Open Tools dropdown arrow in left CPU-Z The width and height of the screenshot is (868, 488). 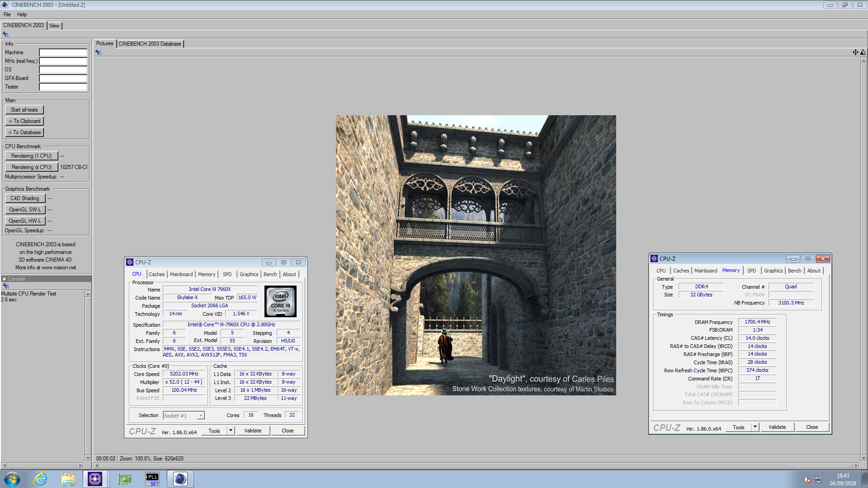[231, 431]
